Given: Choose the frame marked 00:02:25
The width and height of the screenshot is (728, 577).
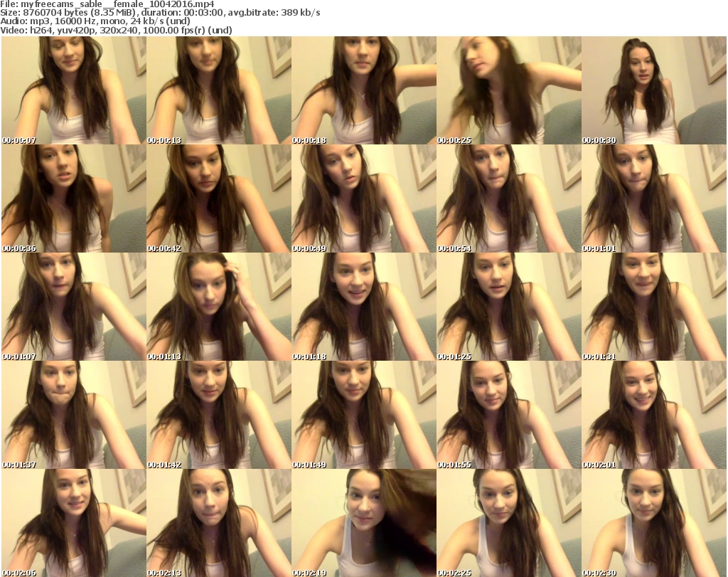Looking at the screenshot, I should (509, 523).
